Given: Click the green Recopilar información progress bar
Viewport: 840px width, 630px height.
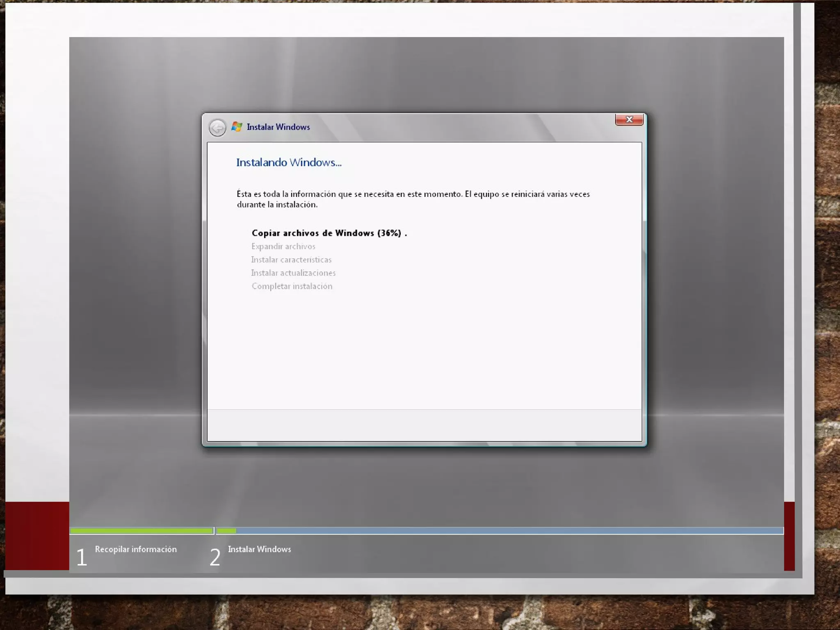Looking at the screenshot, I should tap(142, 531).
